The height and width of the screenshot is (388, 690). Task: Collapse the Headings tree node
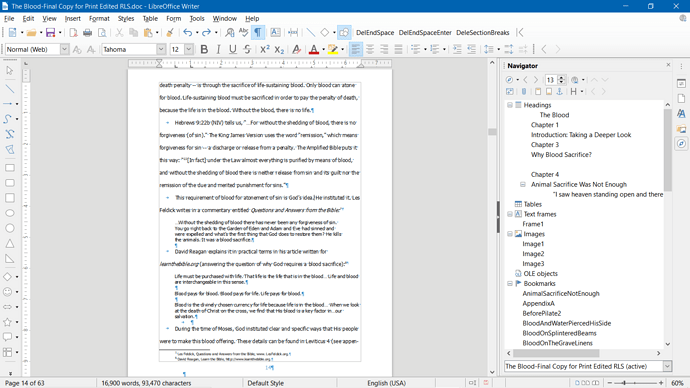[510, 105]
